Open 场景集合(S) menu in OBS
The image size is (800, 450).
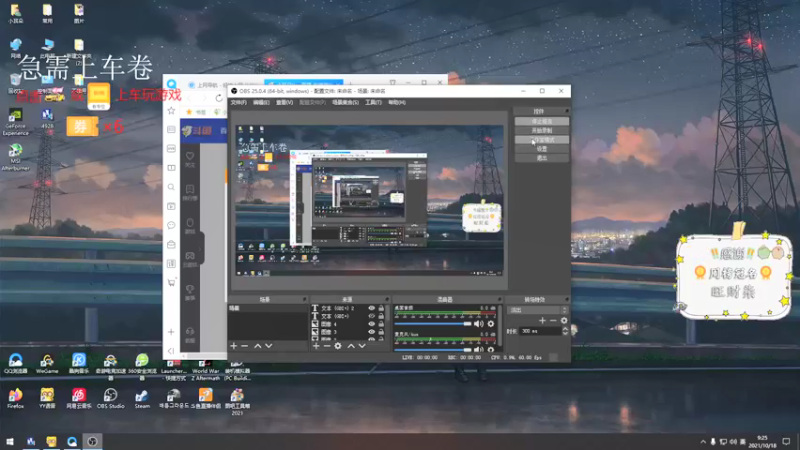[x=345, y=103]
